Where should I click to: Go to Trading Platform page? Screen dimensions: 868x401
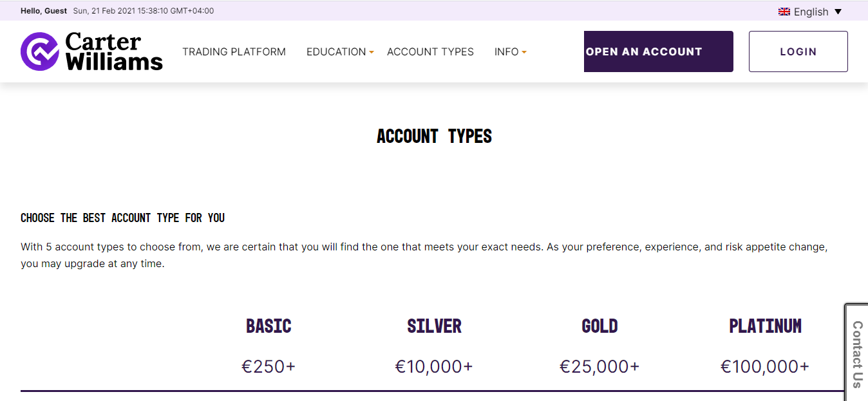[234, 52]
